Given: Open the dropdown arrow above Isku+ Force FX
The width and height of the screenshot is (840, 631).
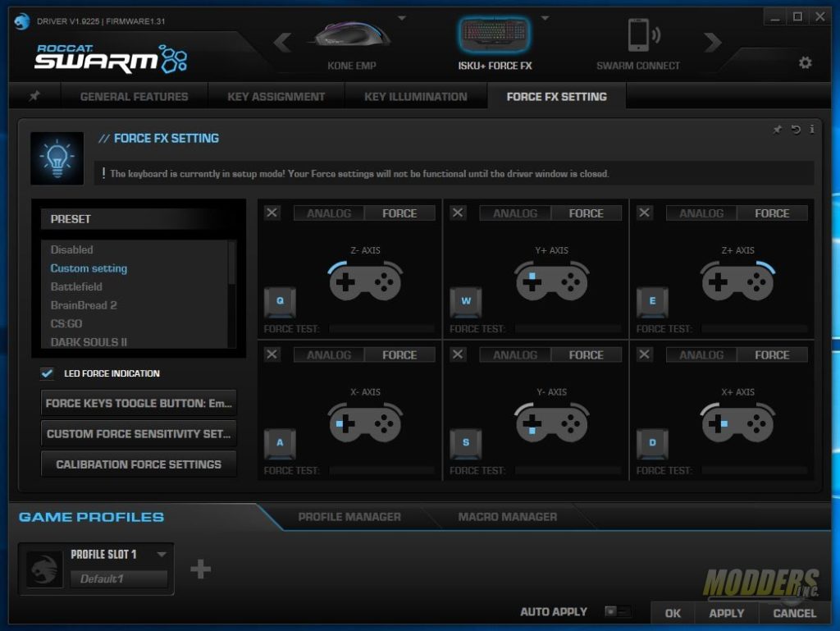Looking at the screenshot, I should click(544, 17).
